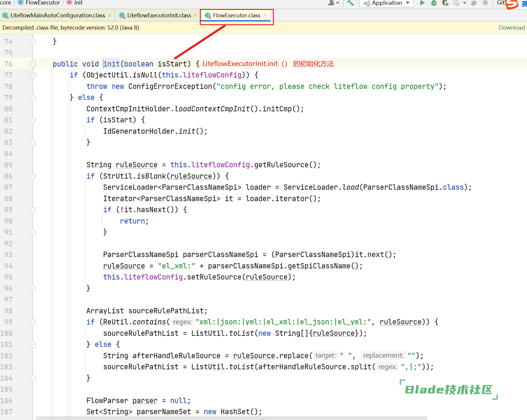Toggle the fold end marker at line 74
This screenshot has width=527, height=420.
(x=33, y=41)
